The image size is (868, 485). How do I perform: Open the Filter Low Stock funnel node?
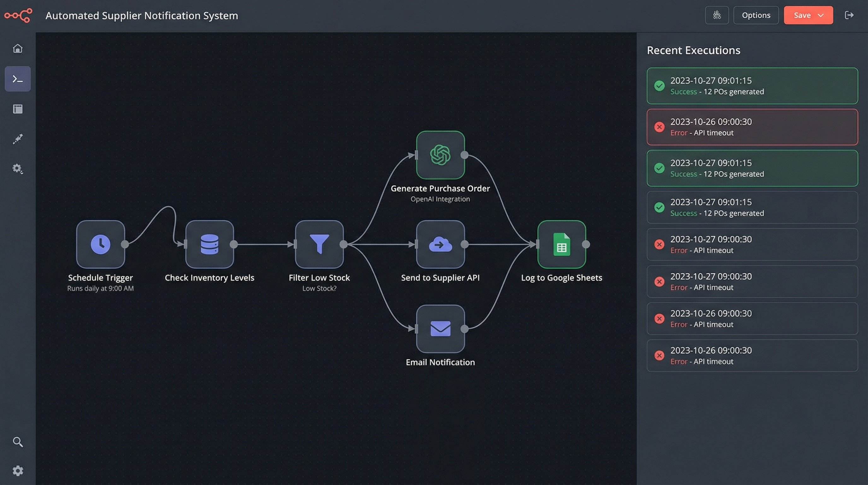tap(319, 244)
